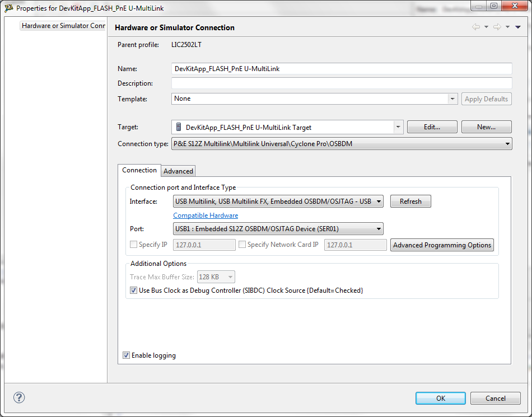Image resolution: width=532 pixels, height=417 pixels.
Task: Click the forward navigation arrow icon
Action: point(497,27)
